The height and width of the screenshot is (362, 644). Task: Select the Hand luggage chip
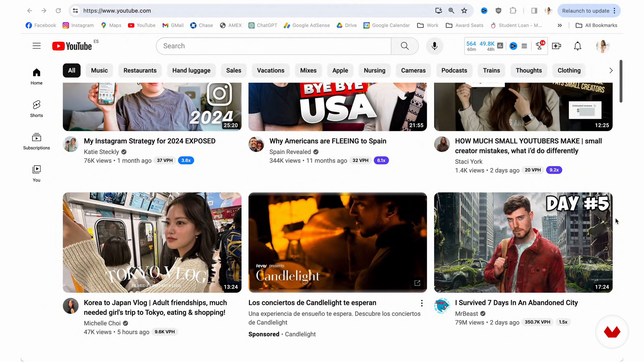point(191,70)
